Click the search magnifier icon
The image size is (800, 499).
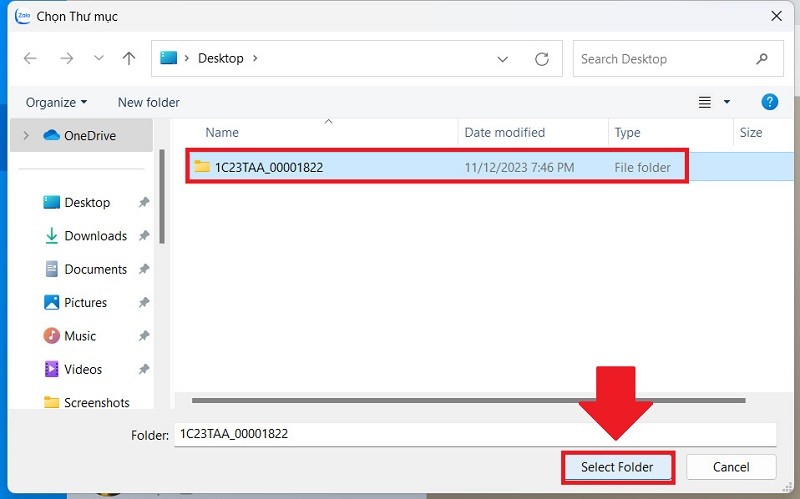[x=763, y=59]
